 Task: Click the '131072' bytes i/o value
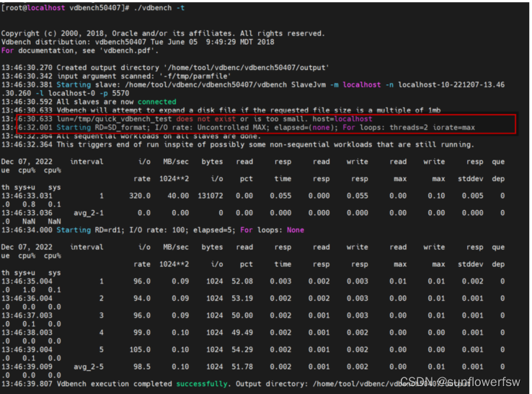210,196
